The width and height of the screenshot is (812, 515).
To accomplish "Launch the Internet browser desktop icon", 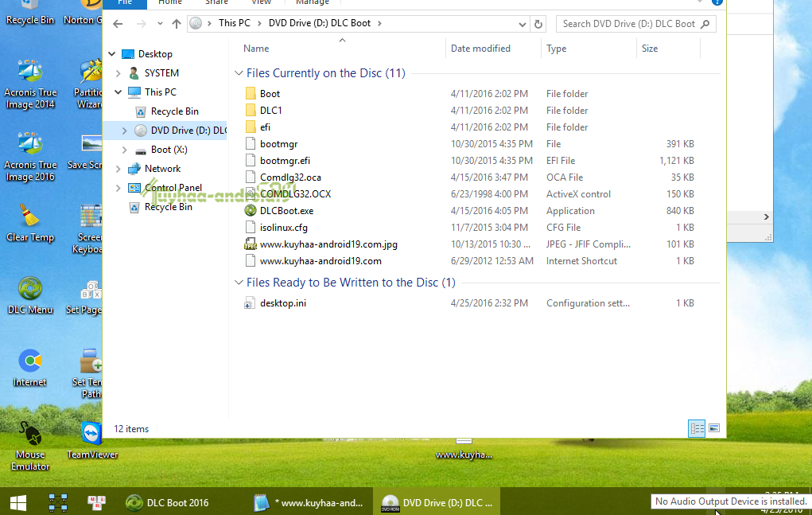I will click(30, 368).
